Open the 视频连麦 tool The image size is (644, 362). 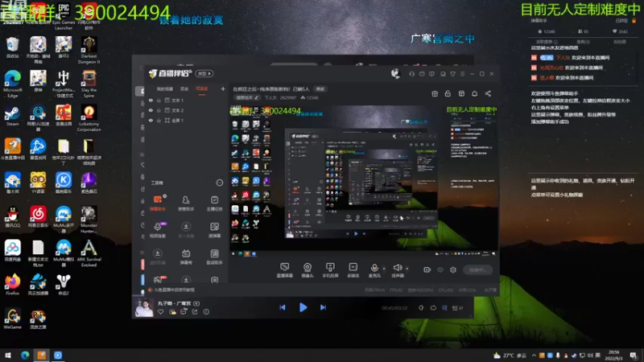click(x=157, y=229)
